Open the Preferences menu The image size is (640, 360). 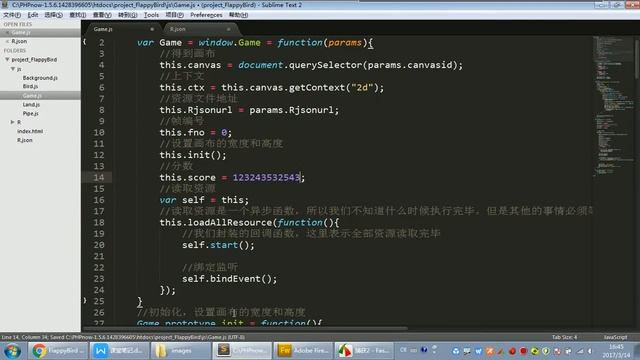click(206, 15)
